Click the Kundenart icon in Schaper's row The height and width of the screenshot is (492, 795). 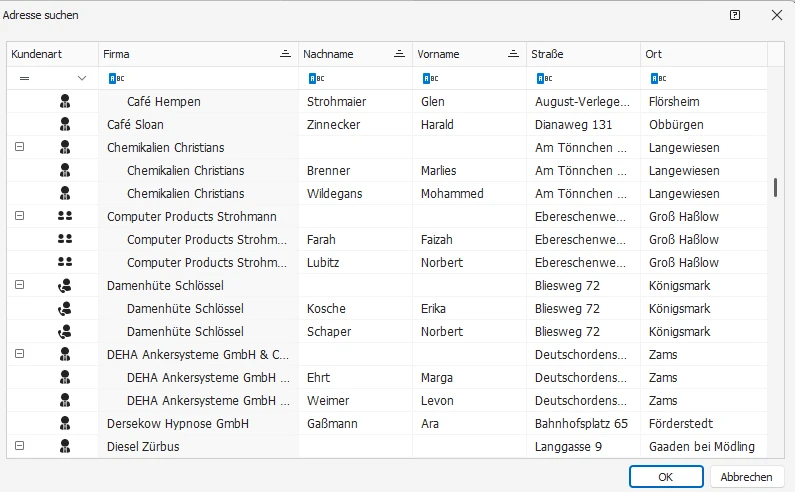point(65,331)
